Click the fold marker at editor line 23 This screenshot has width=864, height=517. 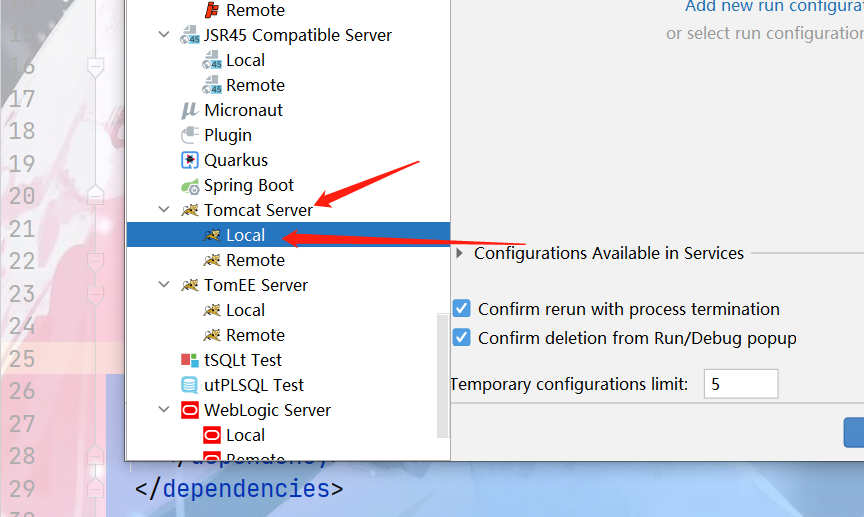click(96, 294)
